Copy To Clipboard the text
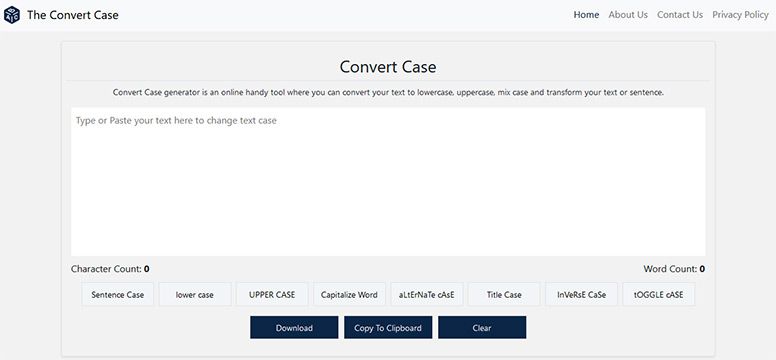The width and height of the screenshot is (776, 360). point(388,328)
